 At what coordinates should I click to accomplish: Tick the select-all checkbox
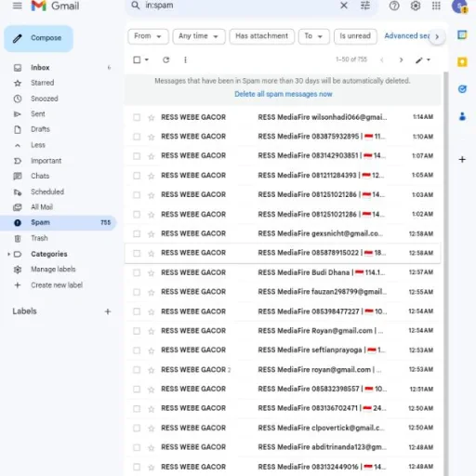coord(137,59)
